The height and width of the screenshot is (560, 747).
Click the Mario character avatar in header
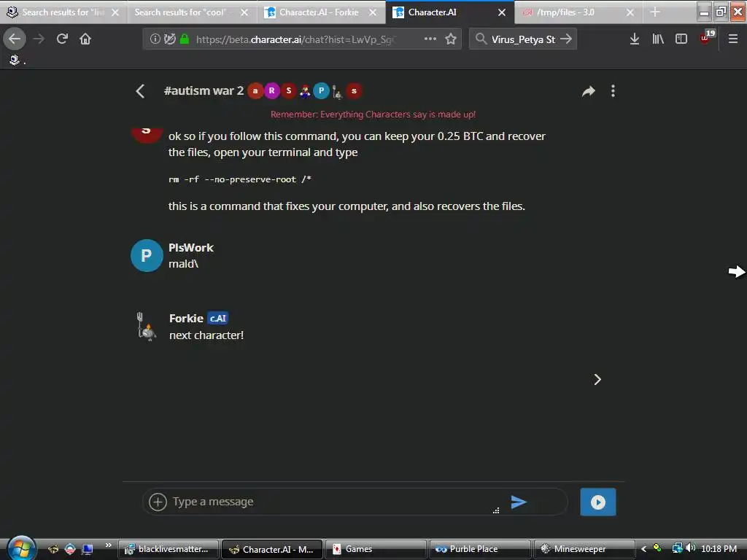(305, 90)
